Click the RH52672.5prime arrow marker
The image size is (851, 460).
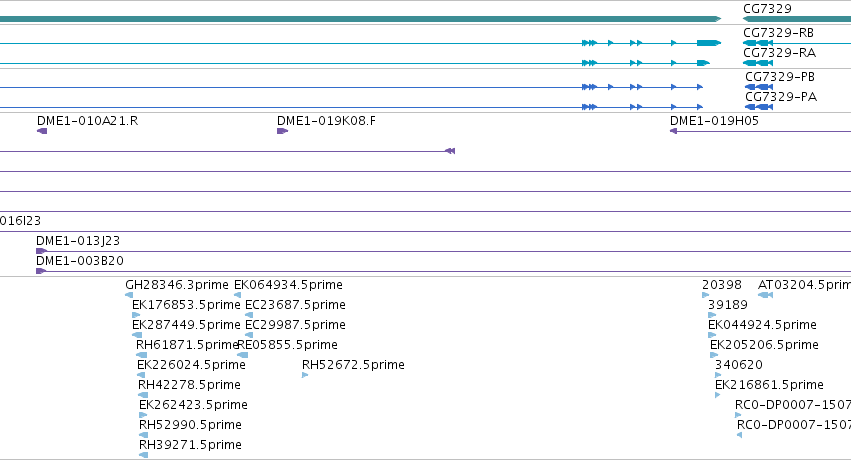point(305,375)
